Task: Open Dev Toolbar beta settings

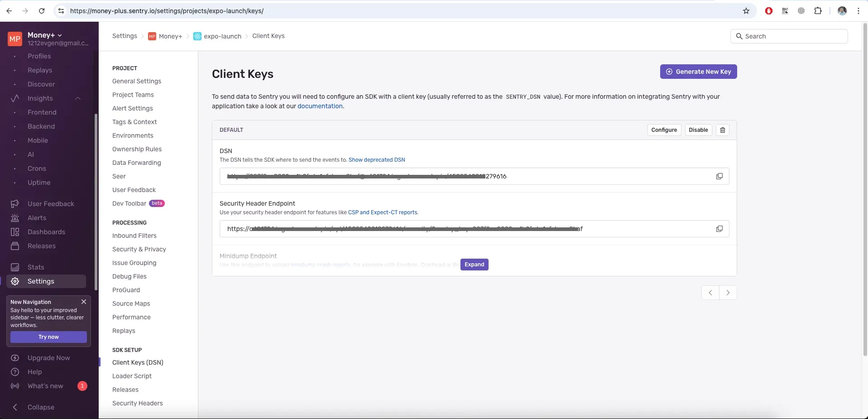Action: (x=138, y=203)
